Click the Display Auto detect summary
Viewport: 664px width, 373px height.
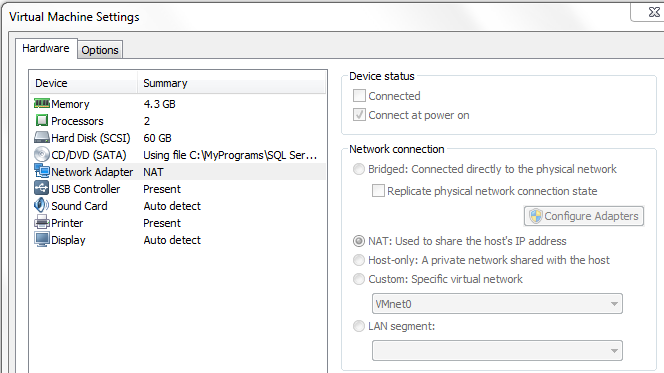point(172,240)
